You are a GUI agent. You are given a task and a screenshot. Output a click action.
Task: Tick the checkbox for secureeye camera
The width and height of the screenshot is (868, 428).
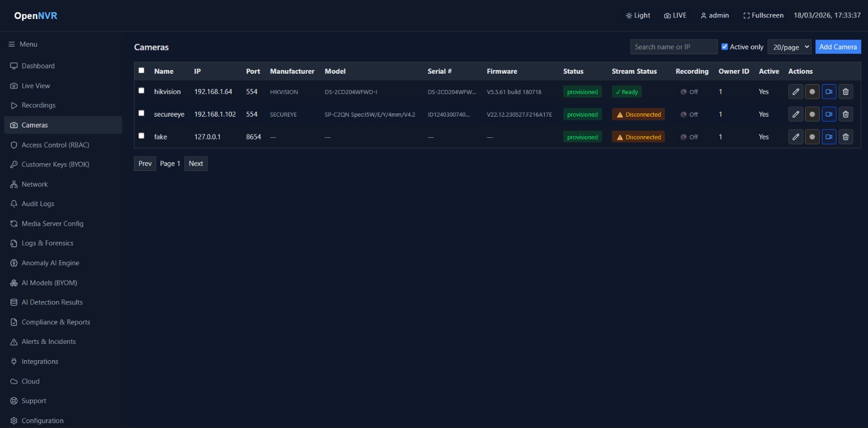[142, 113]
